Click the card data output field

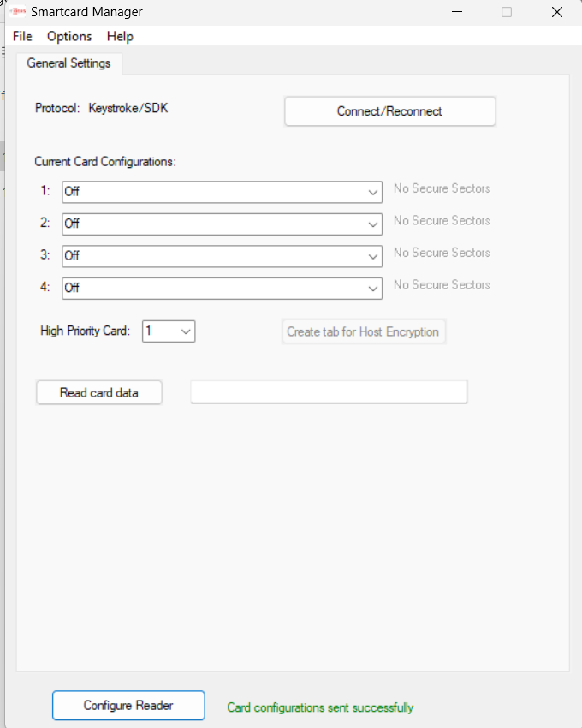pos(329,392)
